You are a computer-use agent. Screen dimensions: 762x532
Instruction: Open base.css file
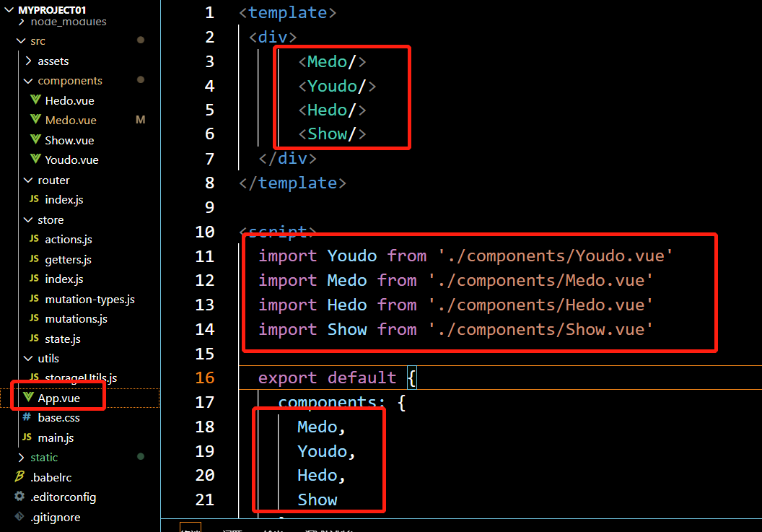pos(58,418)
